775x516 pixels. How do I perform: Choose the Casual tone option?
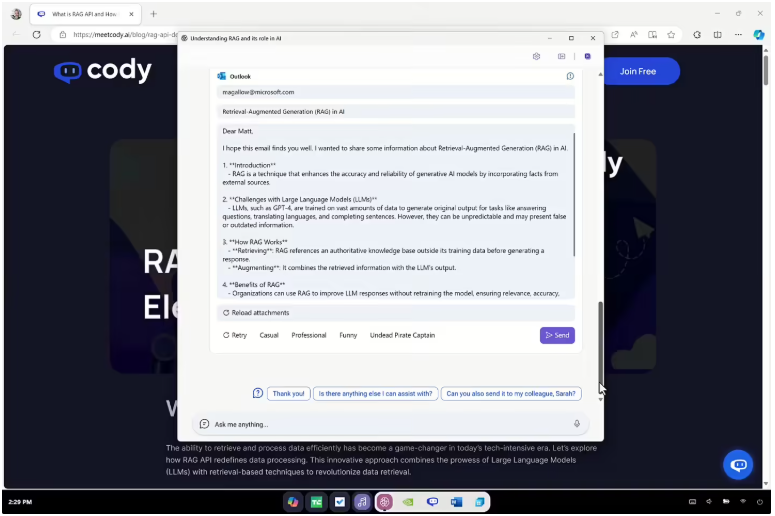269,335
